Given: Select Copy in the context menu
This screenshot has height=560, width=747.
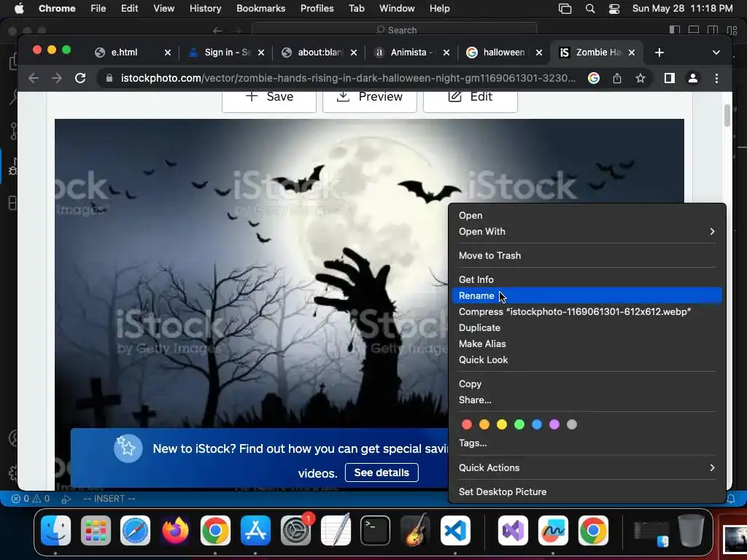Looking at the screenshot, I should point(587,384).
